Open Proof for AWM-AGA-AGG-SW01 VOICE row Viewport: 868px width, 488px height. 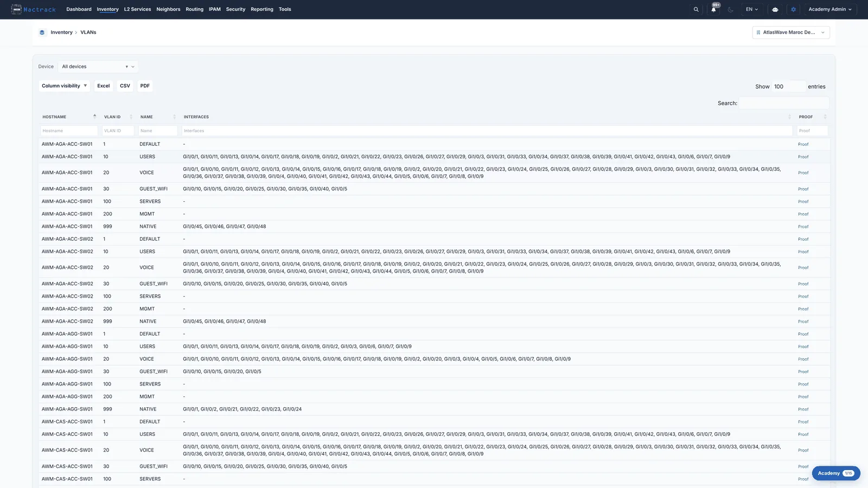click(803, 359)
